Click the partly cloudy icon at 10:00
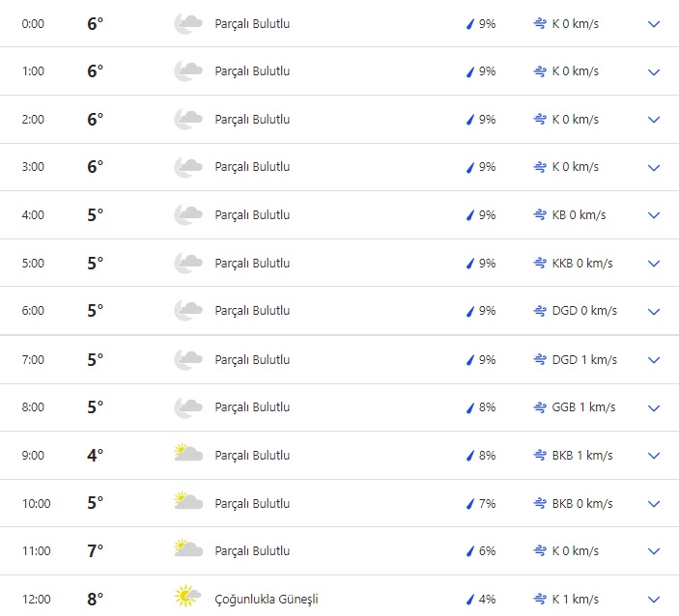The width and height of the screenshot is (679, 616). click(187, 502)
